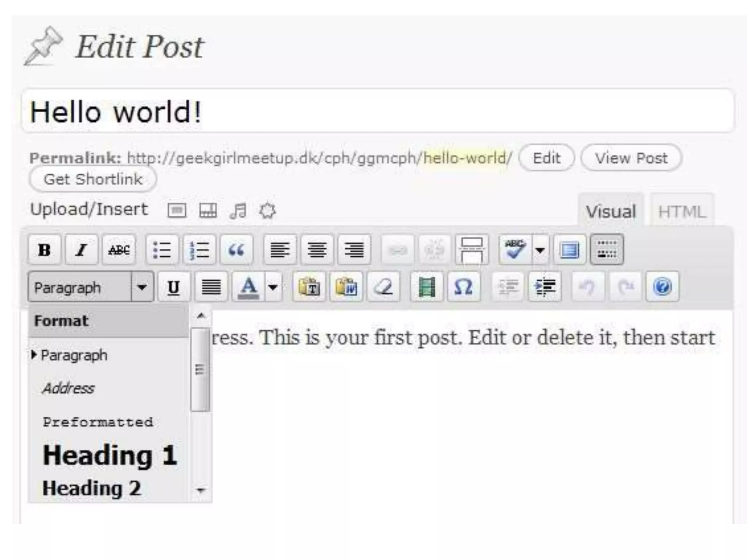This screenshot has width=747, height=560.
Task: Open spellcheck language dropdown arrow
Action: click(540, 250)
